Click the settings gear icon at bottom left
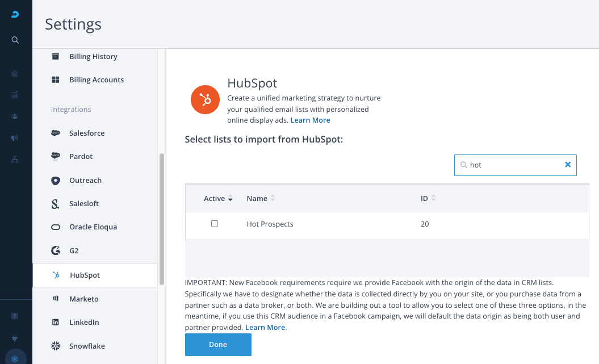 15,359
